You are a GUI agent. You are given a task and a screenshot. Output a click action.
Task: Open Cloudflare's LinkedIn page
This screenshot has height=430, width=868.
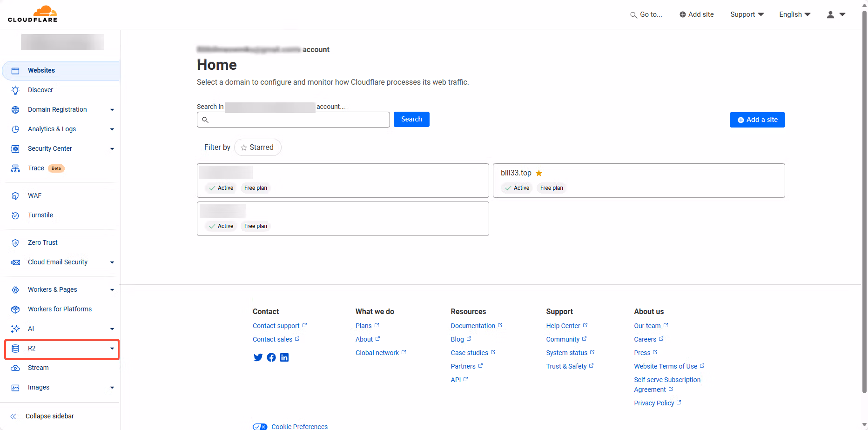(x=284, y=357)
